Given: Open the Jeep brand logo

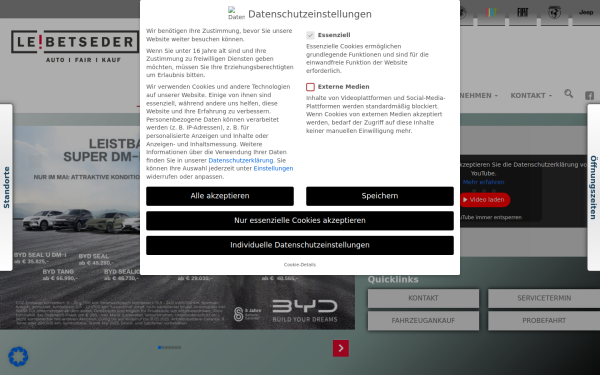Looking at the screenshot, I should (586, 13).
